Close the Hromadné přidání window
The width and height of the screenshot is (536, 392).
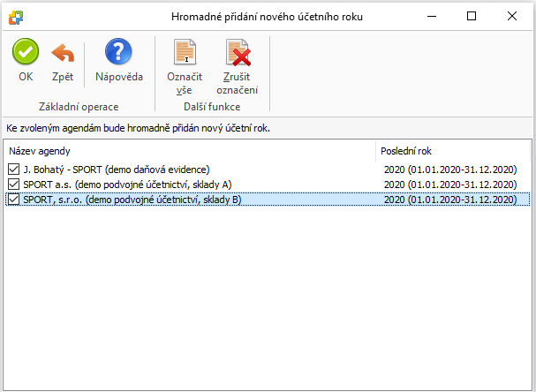(512, 16)
